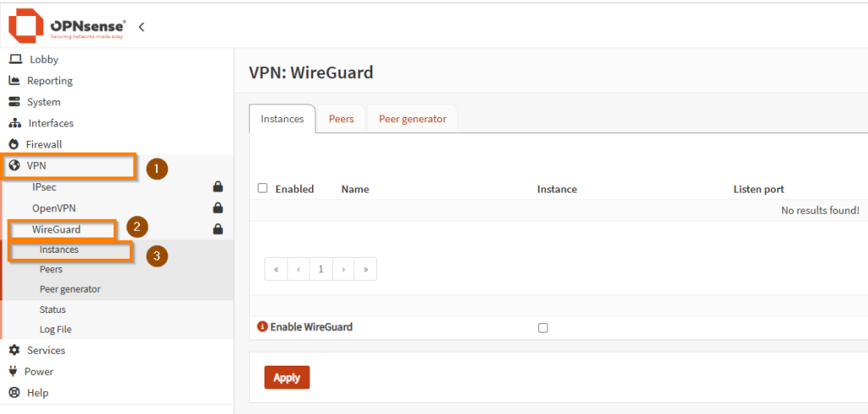Expand the OpenVPN submenu
This screenshot has width=868, height=414.
click(x=54, y=208)
